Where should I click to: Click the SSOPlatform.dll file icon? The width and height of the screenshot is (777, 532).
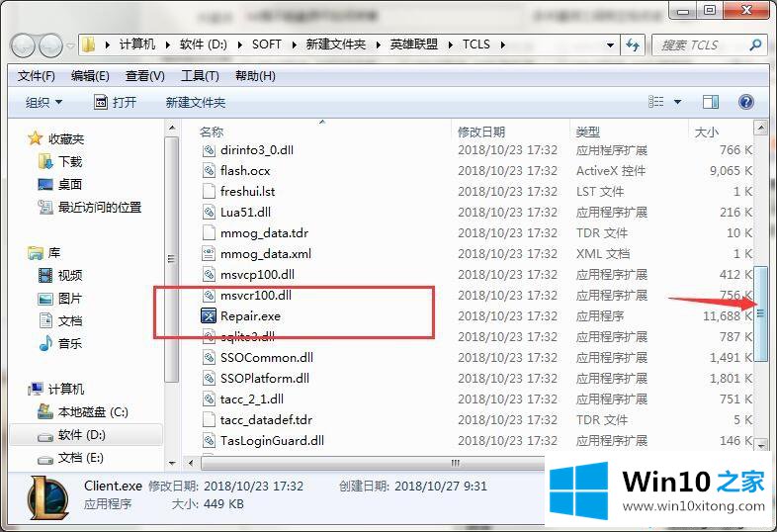click(209, 379)
